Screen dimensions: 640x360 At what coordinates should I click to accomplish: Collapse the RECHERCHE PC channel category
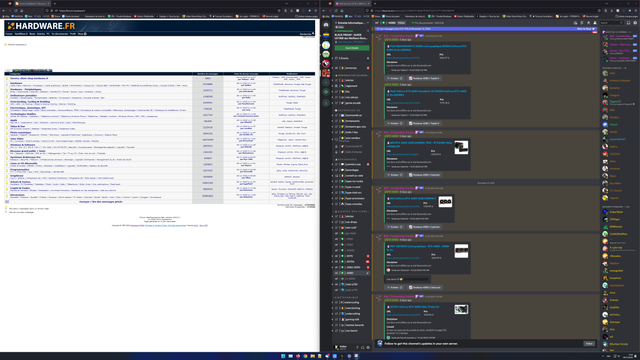[348, 110]
